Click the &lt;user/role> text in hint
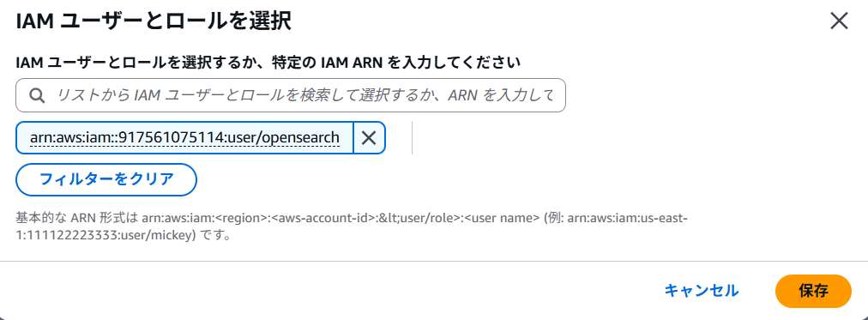The width and height of the screenshot is (868, 320). click(418, 218)
